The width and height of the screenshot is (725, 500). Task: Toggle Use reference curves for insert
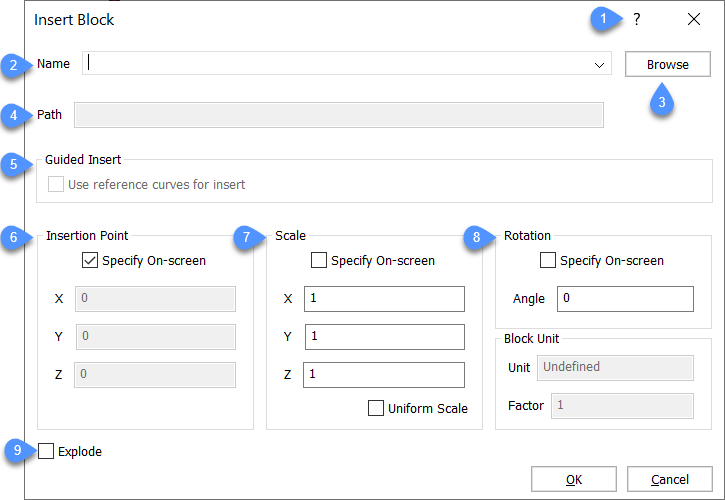56,184
